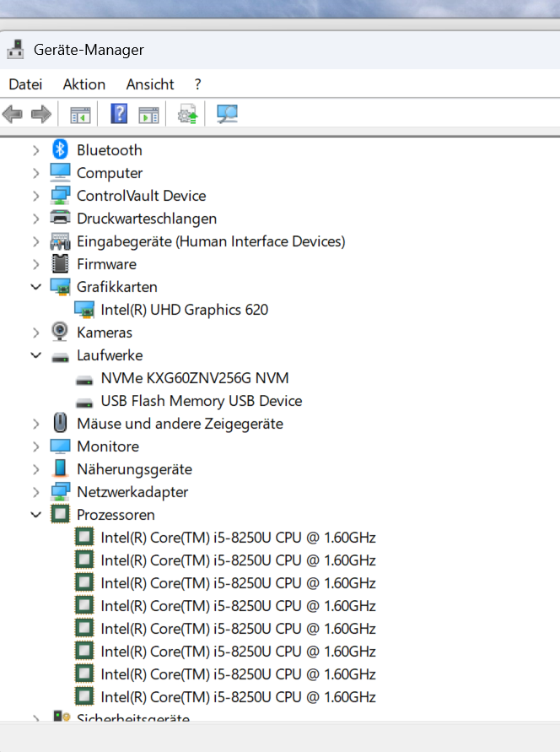Expand the Computer node
This screenshot has height=752, width=560.
coord(36,173)
